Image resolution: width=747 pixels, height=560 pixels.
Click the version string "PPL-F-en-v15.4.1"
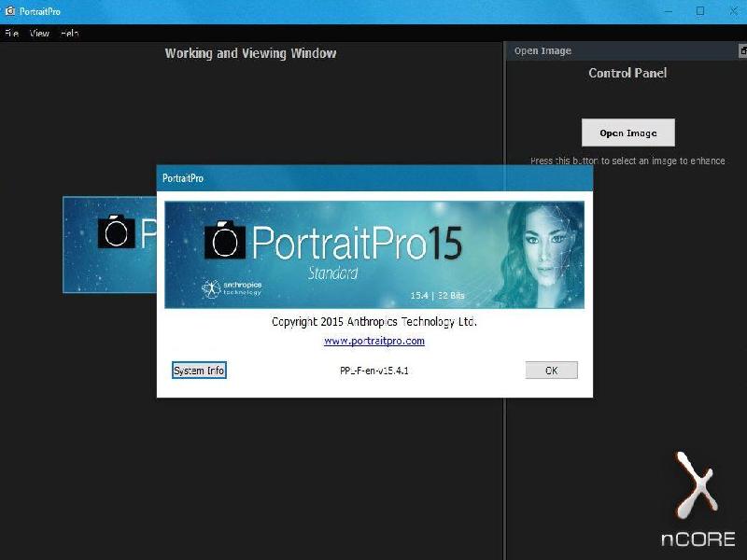point(374,371)
